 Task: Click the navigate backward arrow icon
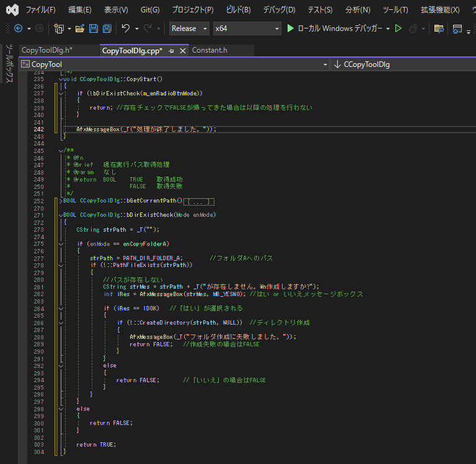tap(18, 28)
